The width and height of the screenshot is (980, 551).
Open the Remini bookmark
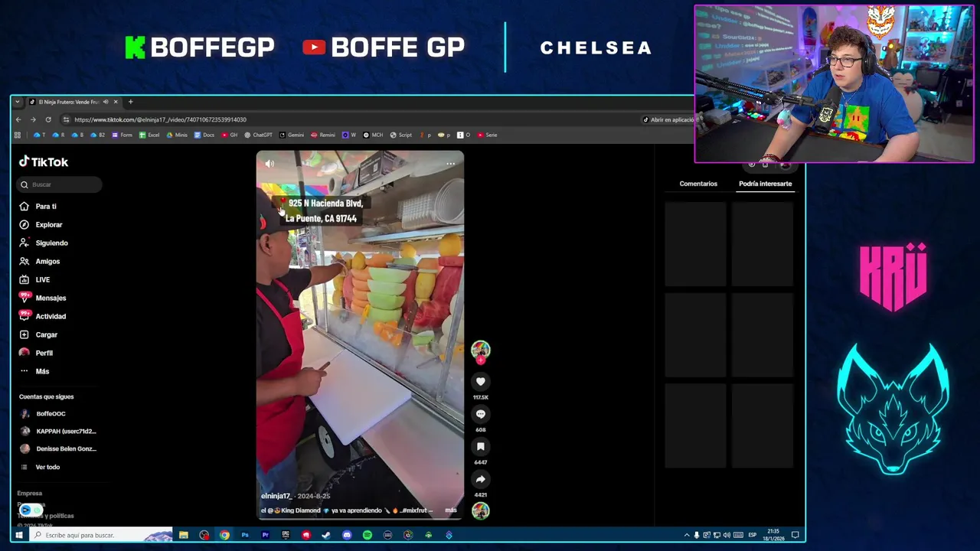tap(323, 135)
